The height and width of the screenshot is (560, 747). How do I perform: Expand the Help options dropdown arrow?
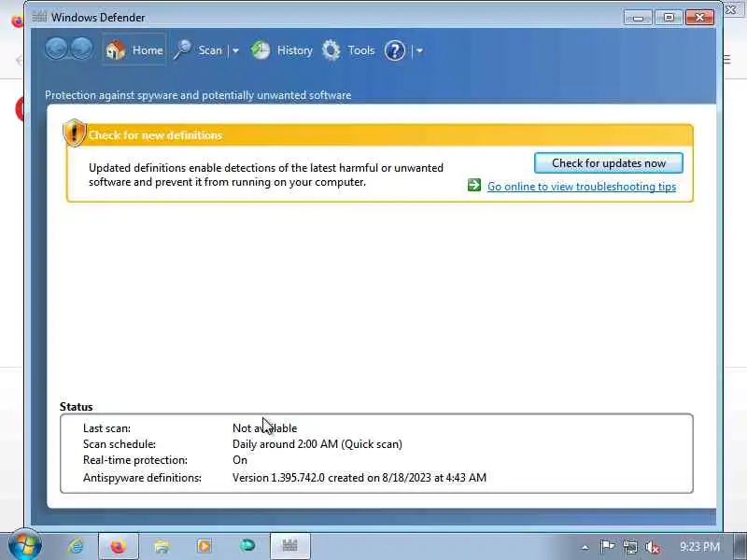point(419,50)
